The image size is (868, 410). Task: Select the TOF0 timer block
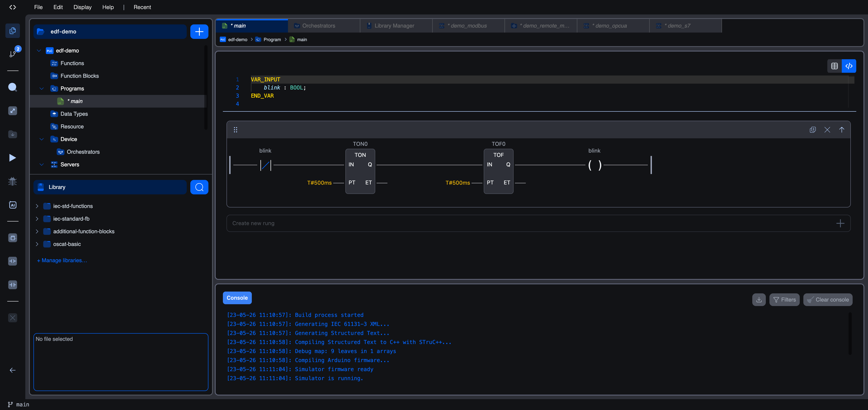click(x=498, y=171)
